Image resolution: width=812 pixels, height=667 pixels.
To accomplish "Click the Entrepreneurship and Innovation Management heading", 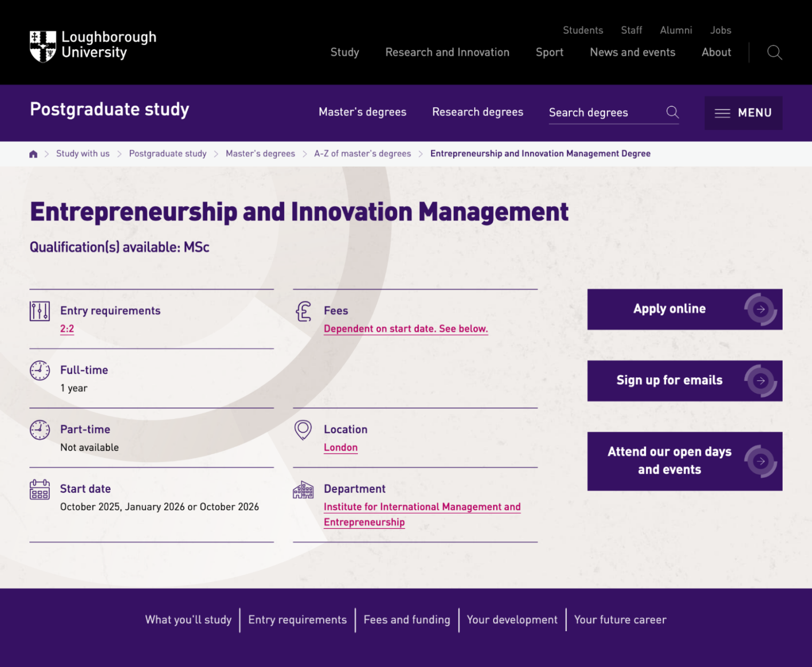I will [299, 212].
